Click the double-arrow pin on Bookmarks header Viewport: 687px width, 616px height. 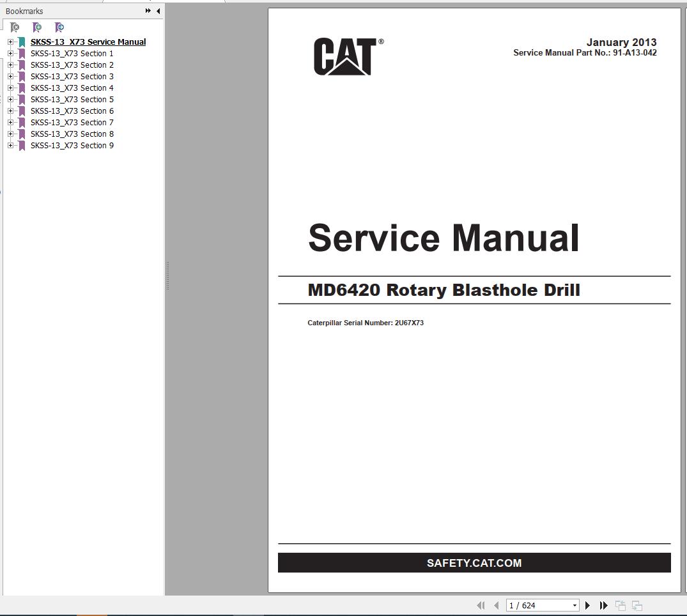147,11
